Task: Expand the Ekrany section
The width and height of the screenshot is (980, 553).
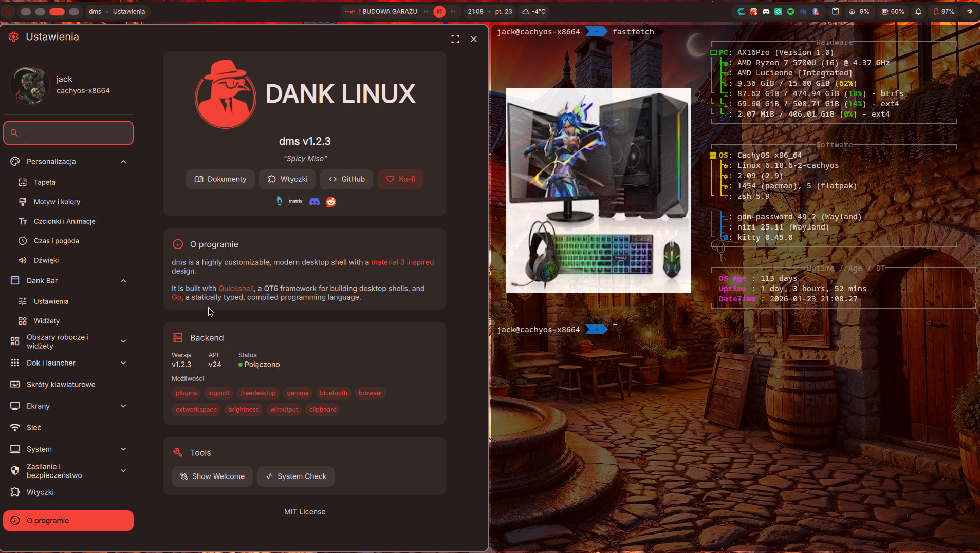Action: tap(123, 406)
